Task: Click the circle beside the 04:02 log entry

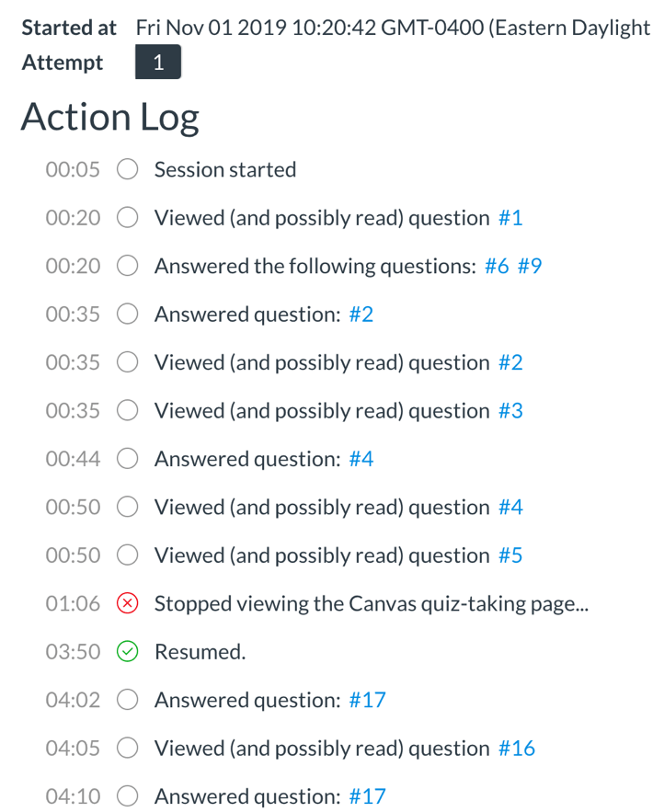Action: (x=127, y=700)
